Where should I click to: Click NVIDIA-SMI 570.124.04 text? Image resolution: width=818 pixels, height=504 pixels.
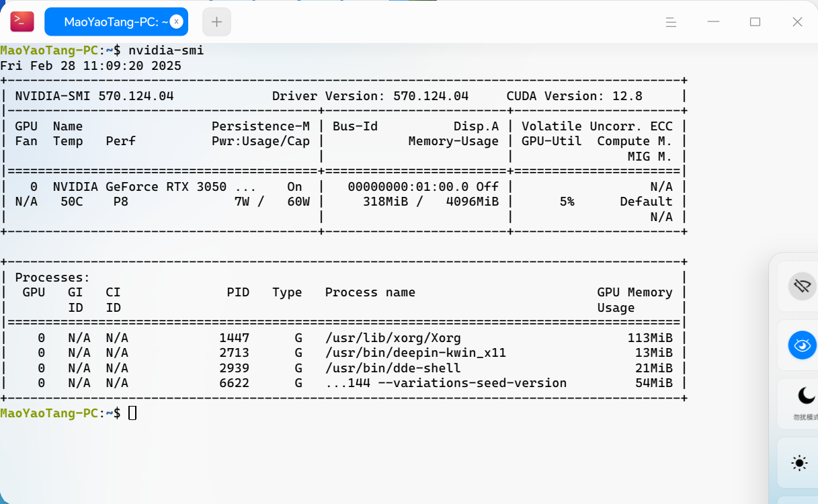tap(94, 96)
